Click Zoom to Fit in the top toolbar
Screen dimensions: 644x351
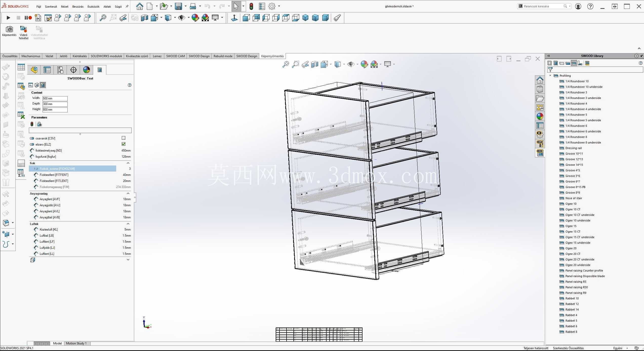pyautogui.click(x=103, y=18)
